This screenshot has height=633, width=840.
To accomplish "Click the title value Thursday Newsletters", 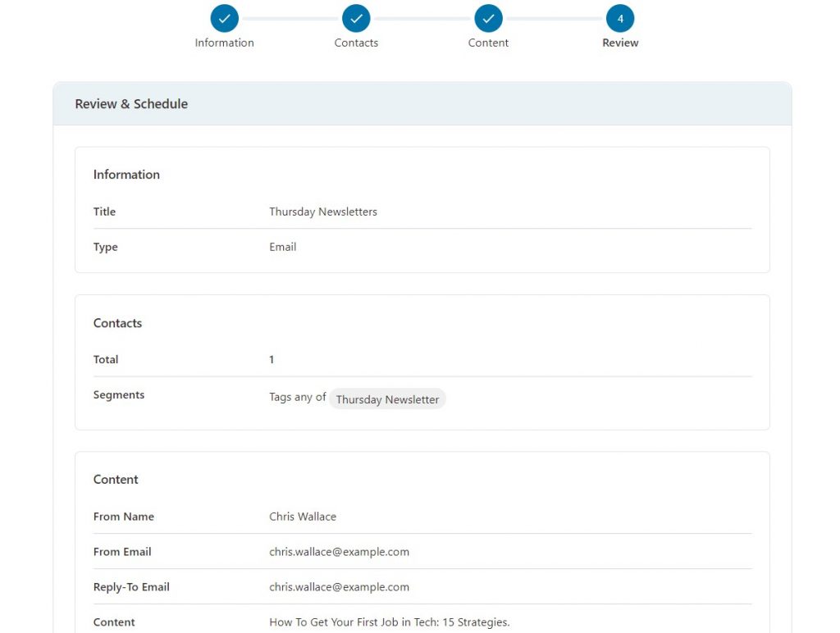I will pos(323,212).
